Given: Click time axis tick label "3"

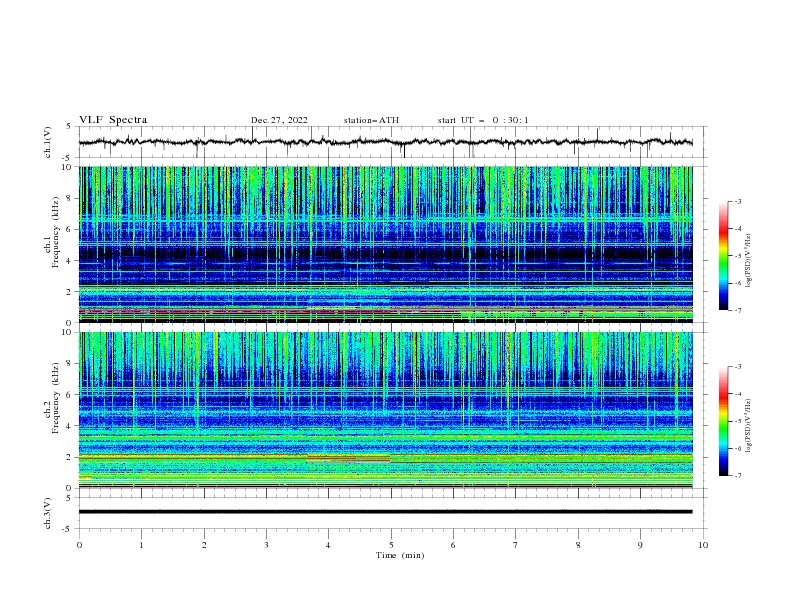Looking at the screenshot, I should tap(266, 545).
